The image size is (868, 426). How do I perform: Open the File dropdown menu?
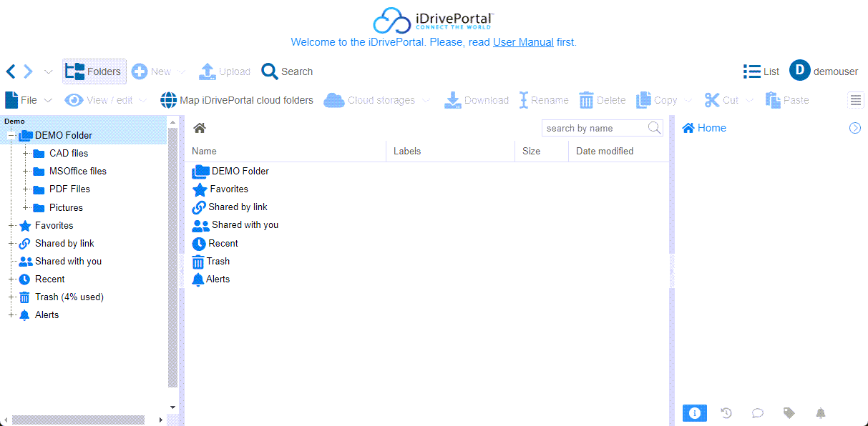click(x=29, y=100)
